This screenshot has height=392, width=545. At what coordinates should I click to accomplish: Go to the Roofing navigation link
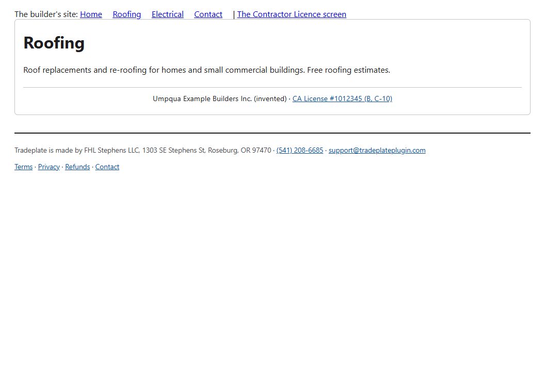pos(127,14)
